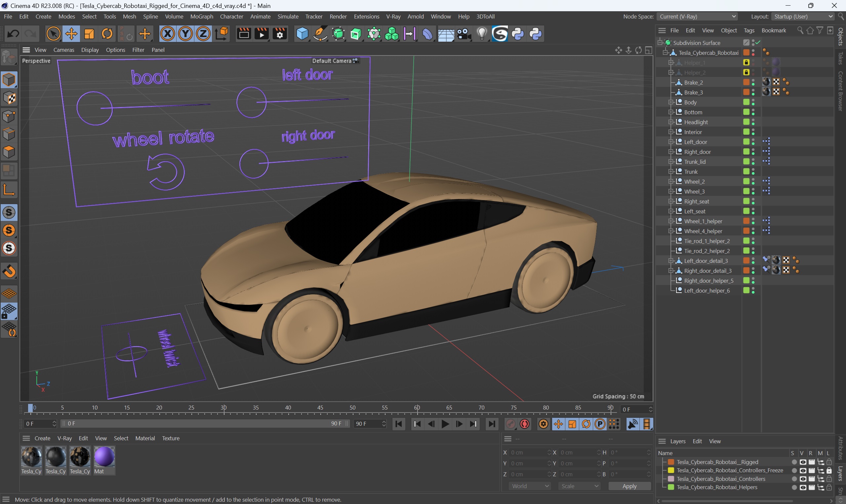The width and height of the screenshot is (846, 504).
Task: Open Edit Render Settings icon
Action: (x=279, y=34)
